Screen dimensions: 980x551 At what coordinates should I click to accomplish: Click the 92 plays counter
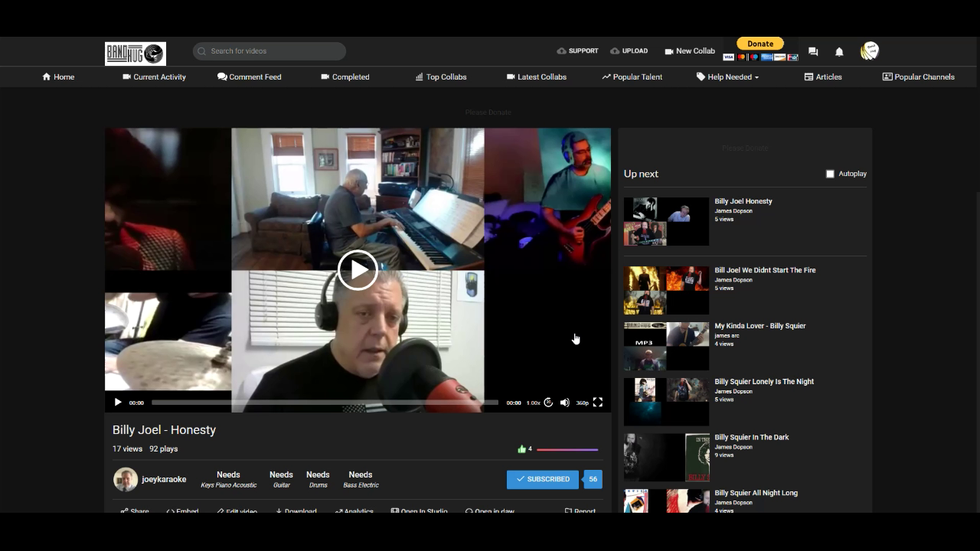tap(163, 449)
